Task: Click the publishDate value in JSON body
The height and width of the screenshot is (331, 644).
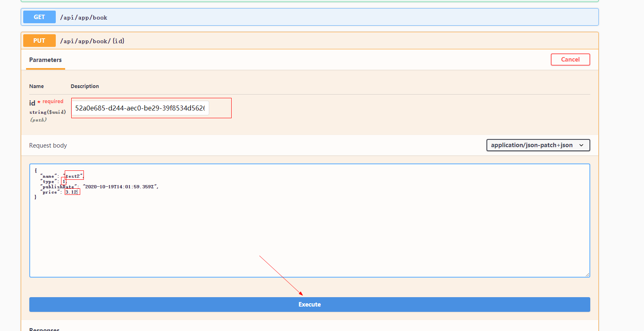Action: [x=120, y=187]
